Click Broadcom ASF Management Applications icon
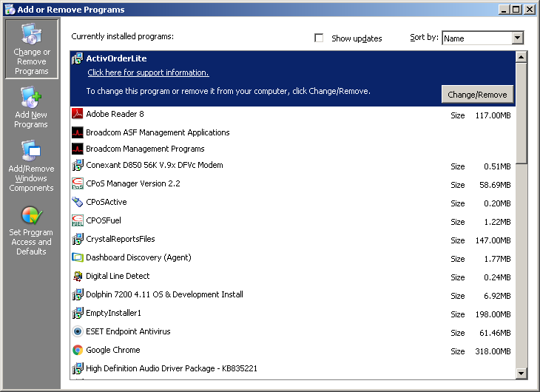 coord(78,132)
